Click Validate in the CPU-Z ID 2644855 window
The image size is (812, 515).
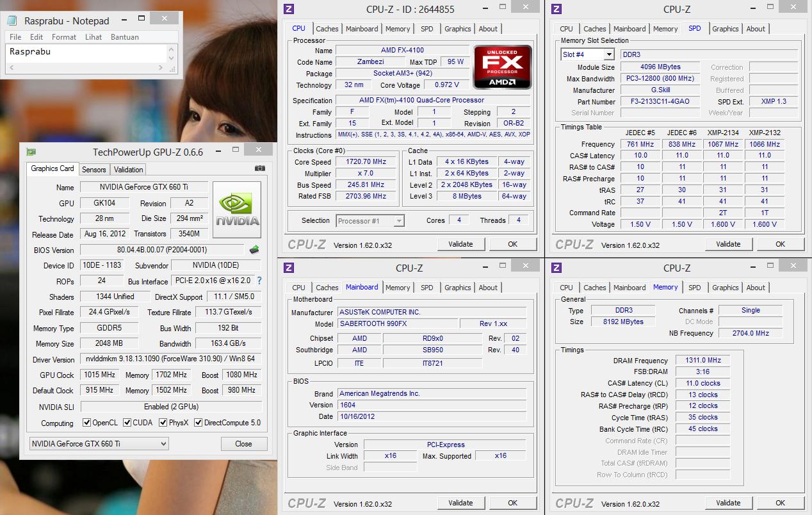point(460,244)
